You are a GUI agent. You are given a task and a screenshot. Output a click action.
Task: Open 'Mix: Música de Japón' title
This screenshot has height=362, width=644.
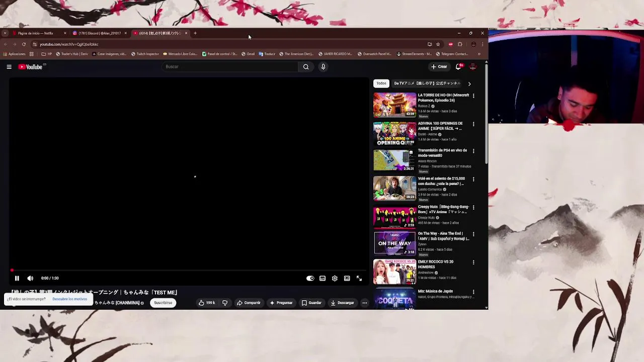435,291
